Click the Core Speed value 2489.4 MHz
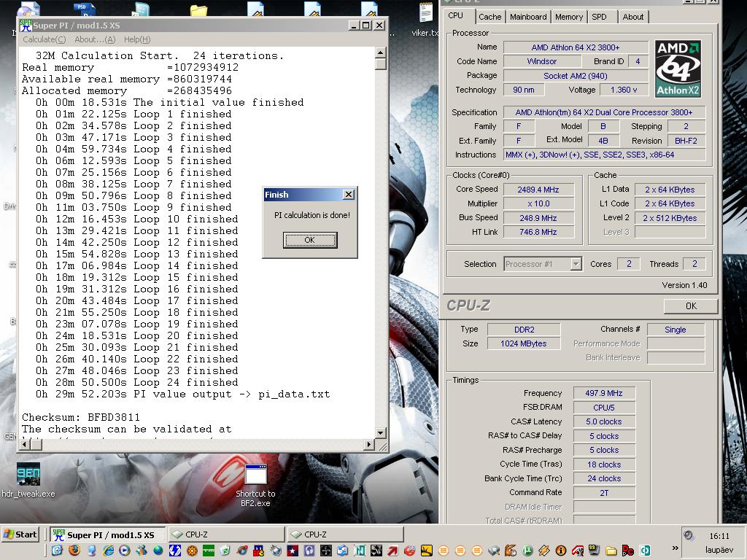 click(538, 190)
